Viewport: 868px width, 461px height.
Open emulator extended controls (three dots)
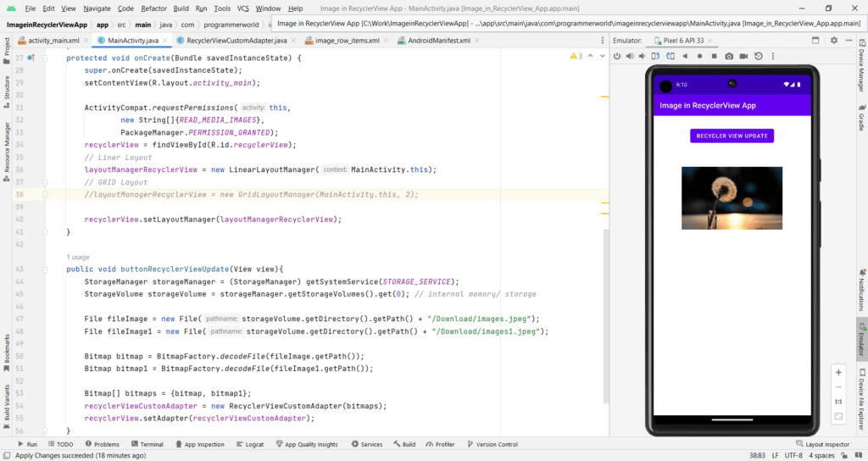point(773,56)
